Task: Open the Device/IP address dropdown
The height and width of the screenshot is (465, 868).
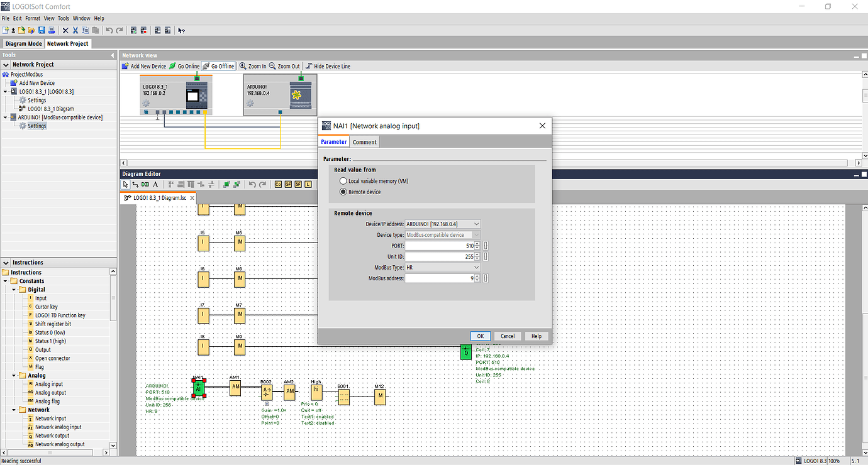Action: click(x=476, y=223)
